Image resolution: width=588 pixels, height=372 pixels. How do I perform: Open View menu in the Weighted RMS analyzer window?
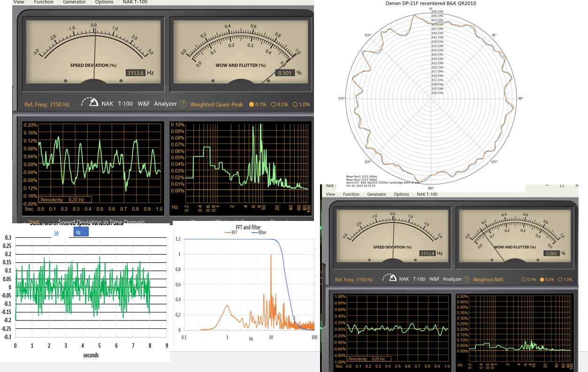[x=330, y=194]
